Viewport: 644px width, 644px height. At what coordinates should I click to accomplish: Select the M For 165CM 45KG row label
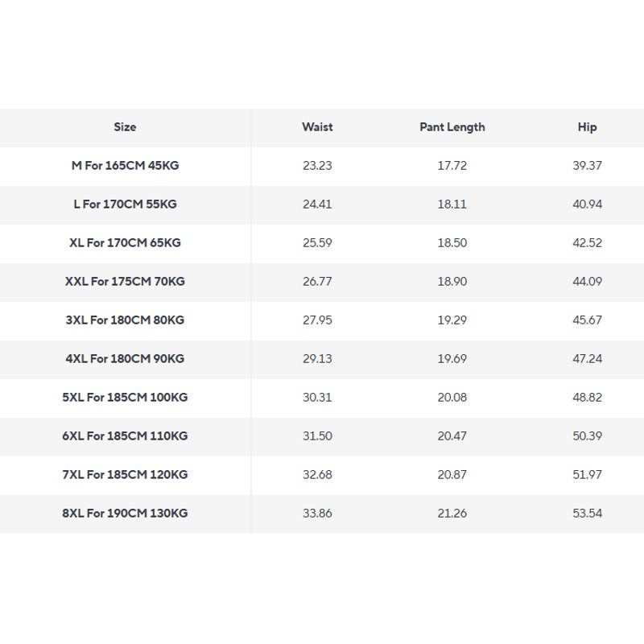[x=125, y=166]
